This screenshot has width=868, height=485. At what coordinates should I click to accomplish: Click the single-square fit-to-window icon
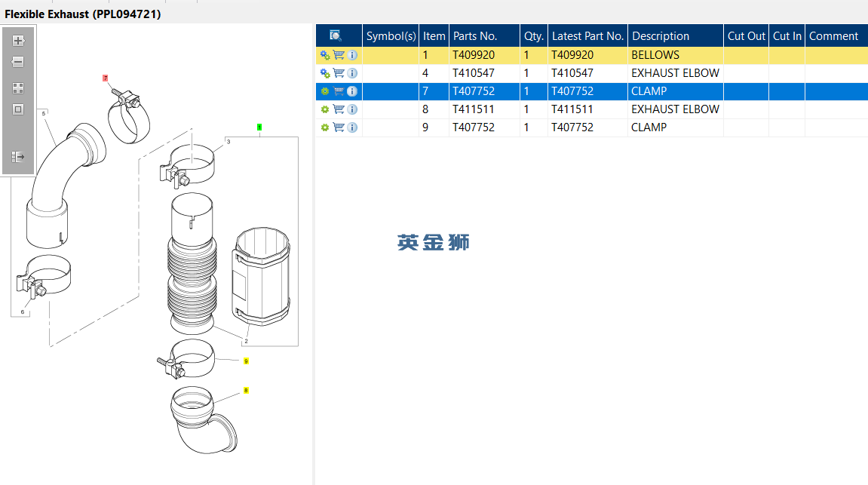tap(18, 109)
